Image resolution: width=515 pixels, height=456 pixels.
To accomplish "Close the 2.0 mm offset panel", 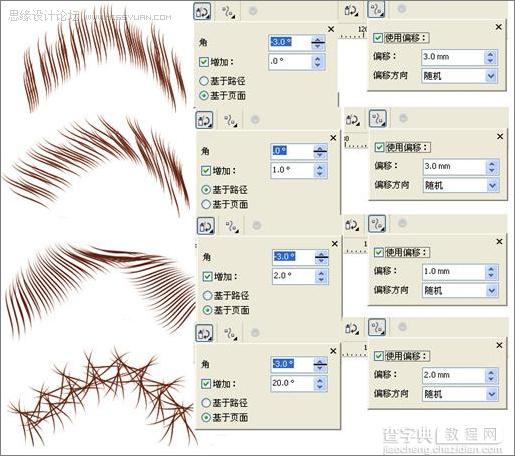I will click(499, 345).
